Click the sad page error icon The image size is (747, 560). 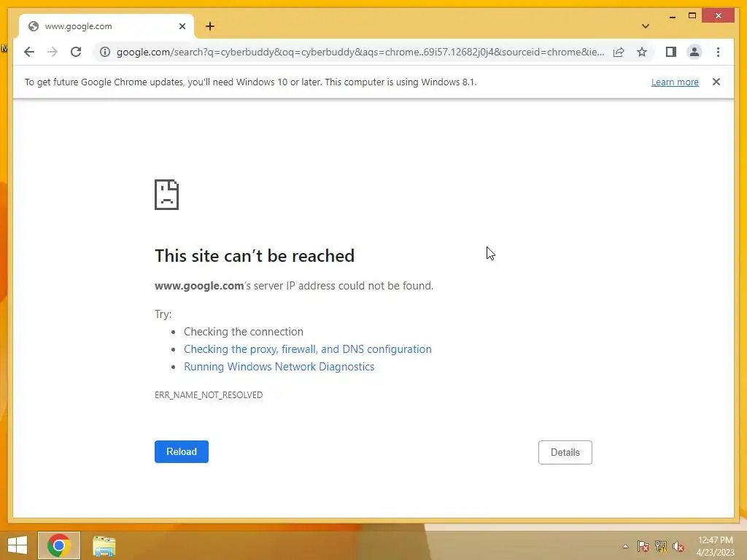click(167, 194)
